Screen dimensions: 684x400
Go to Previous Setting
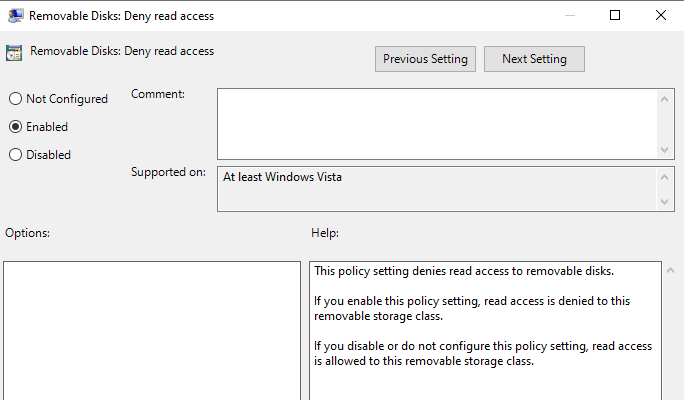425,59
